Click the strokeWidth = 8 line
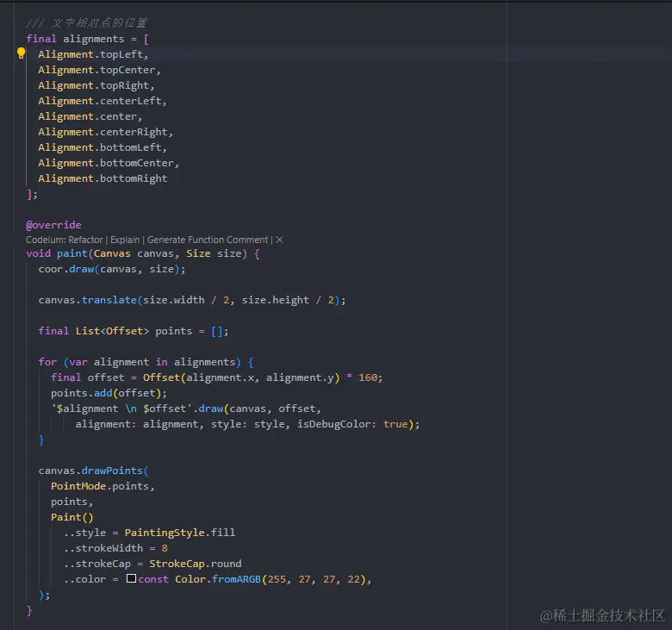The height and width of the screenshot is (630, 672). pos(115,548)
